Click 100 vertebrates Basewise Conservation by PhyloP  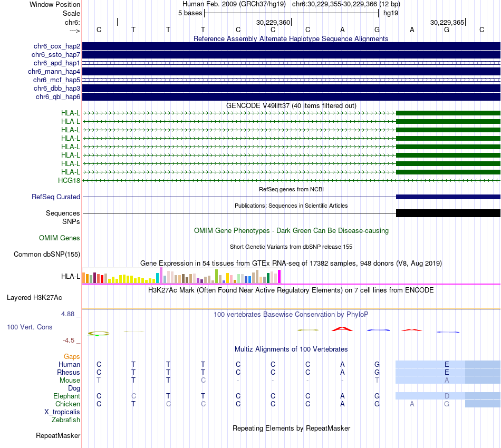pyautogui.click(x=291, y=315)
